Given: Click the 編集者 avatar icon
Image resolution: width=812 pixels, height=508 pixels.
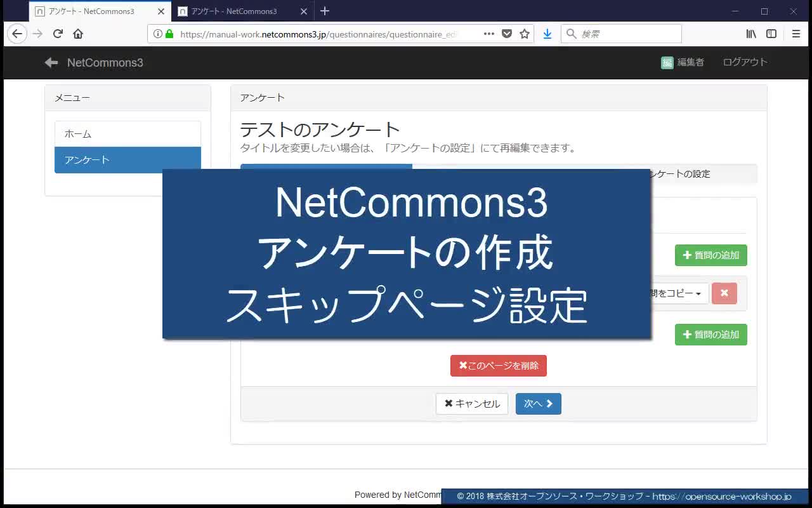Looking at the screenshot, I should (x=667, y=62).
